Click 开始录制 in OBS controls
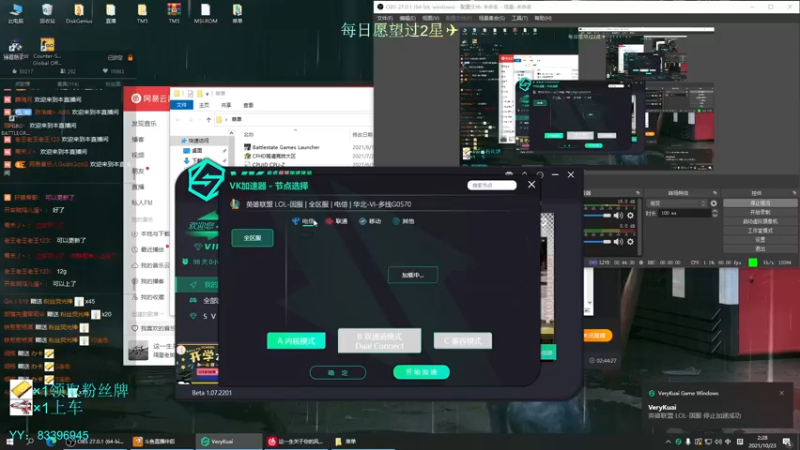The image size is (800, 450). tap(760, 212)
